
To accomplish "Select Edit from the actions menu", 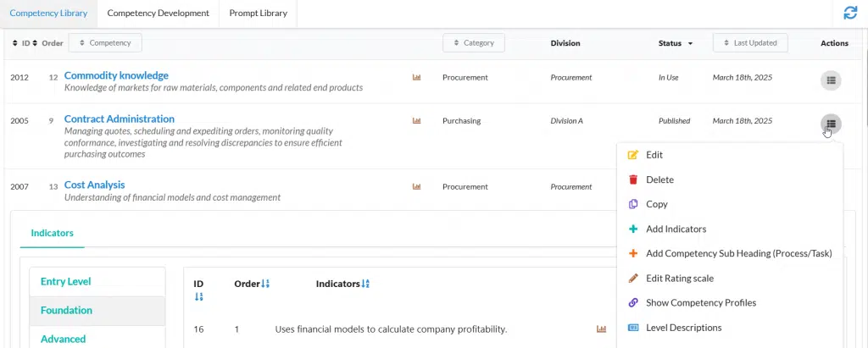I will pos(654,155).
